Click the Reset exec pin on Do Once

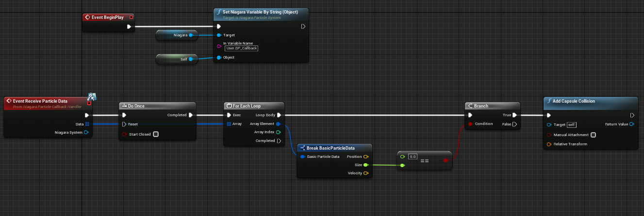point(124,124)
